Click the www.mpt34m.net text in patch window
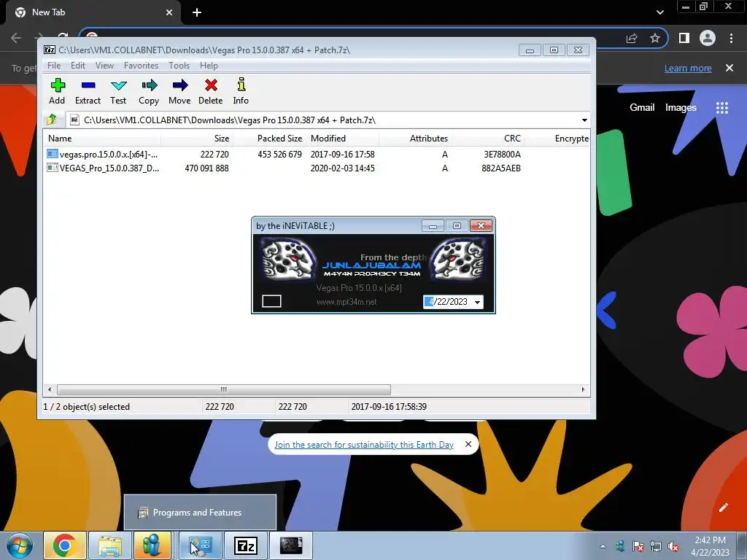 click(x=347, y=302)
